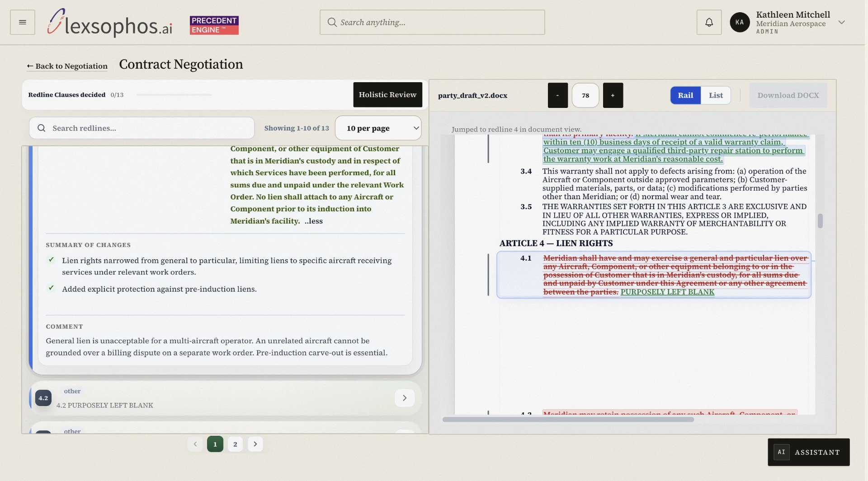Click the Precedent Engine badge
This screenshot has width=868, height=481.
click(x=214, y=25)
